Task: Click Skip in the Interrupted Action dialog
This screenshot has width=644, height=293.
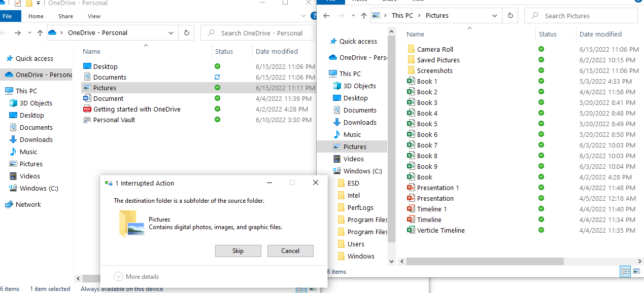Action: (238, 251)
